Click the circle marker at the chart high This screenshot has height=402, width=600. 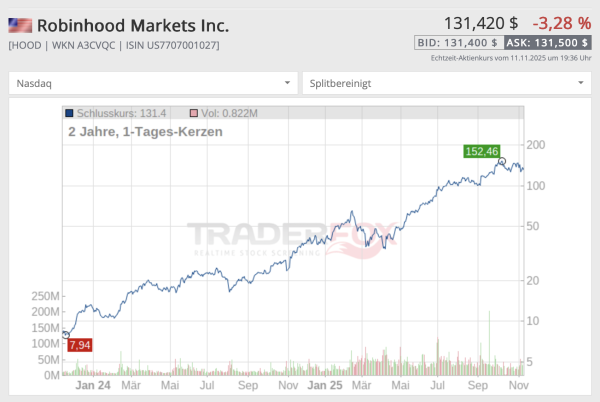[x=502, y=162]
